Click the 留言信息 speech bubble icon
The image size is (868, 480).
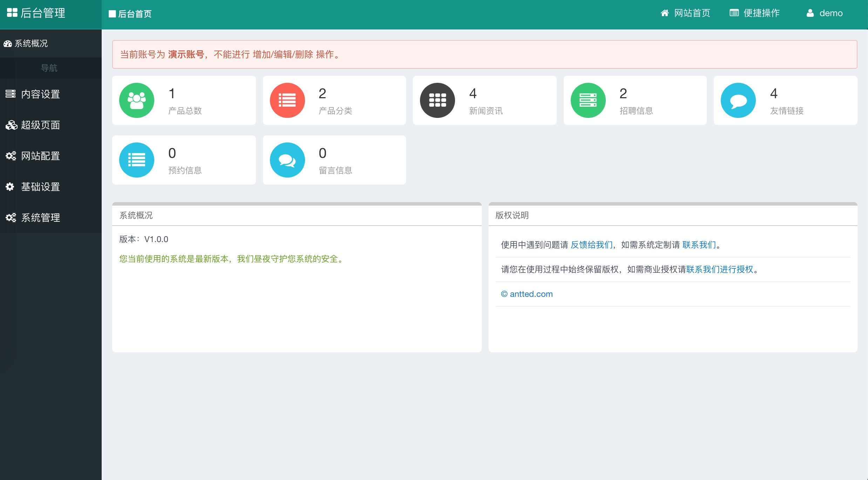[x=287, y=160]
